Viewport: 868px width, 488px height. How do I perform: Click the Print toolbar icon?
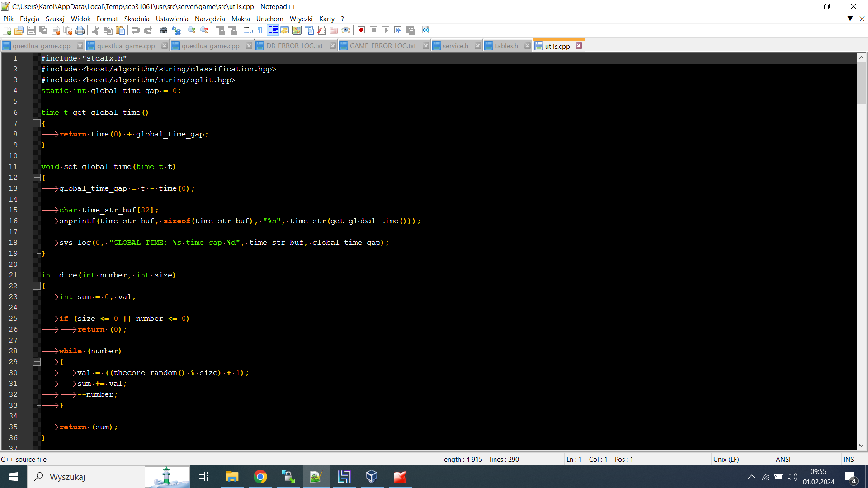[x=80, y=30]
